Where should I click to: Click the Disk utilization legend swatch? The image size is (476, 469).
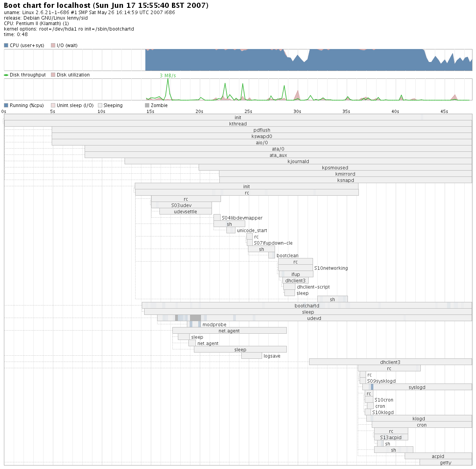[x=53, y=75]
